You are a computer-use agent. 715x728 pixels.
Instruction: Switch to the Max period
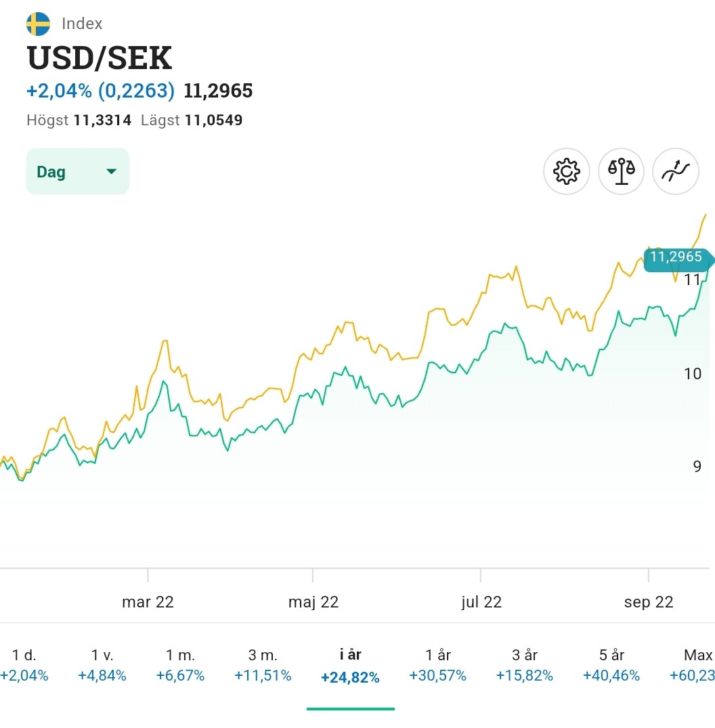697,665
